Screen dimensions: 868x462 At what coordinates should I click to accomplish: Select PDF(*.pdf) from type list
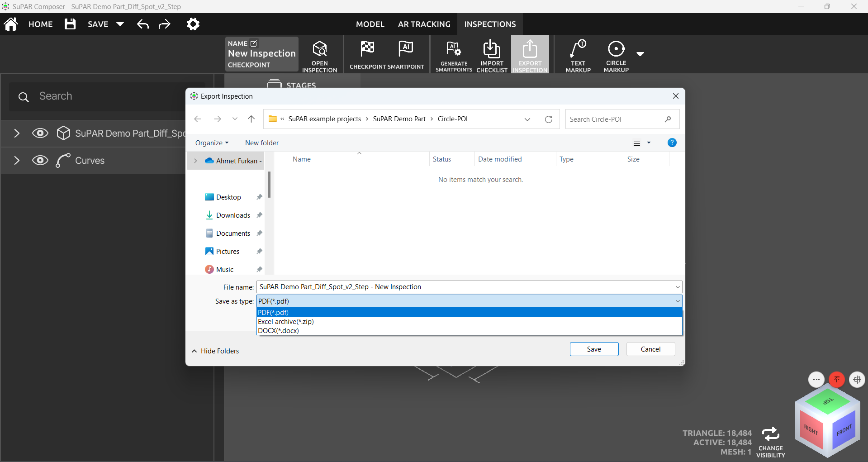[x=469, y=312]
